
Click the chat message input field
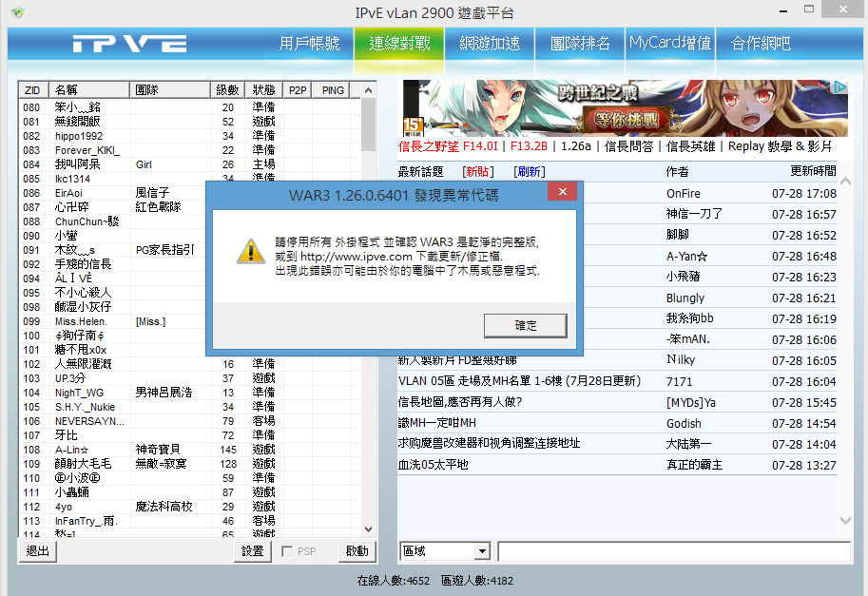tap(674, 551)
